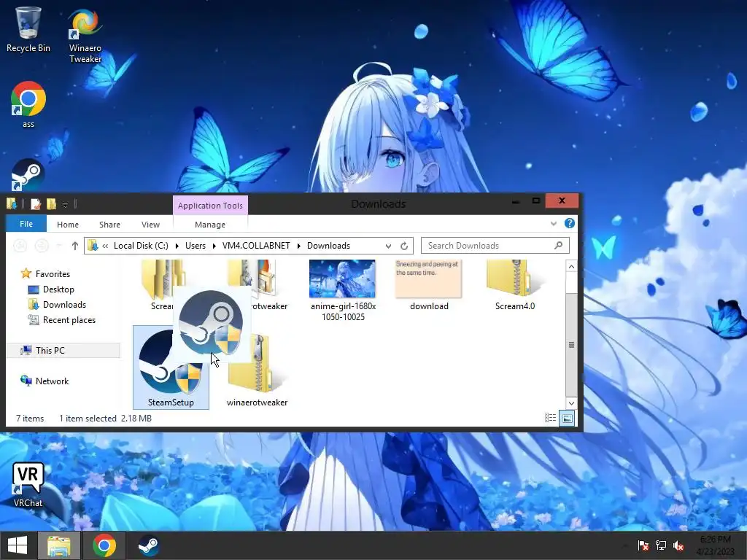Select the Scream4.0 zip folder

[514, 286]
